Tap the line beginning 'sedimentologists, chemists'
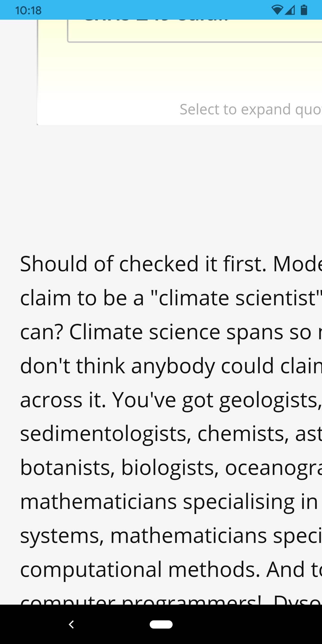Image resolution: width=322 pixels, height=644 pixels. (171, 434)
